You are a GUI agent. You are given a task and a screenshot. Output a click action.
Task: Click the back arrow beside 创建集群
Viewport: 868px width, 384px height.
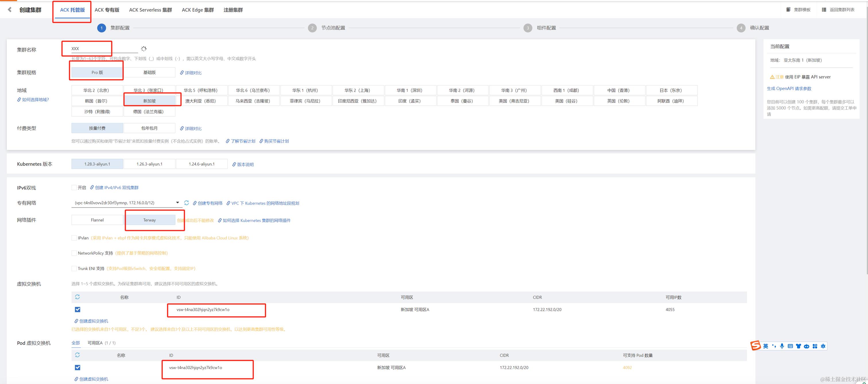[10, 10]
